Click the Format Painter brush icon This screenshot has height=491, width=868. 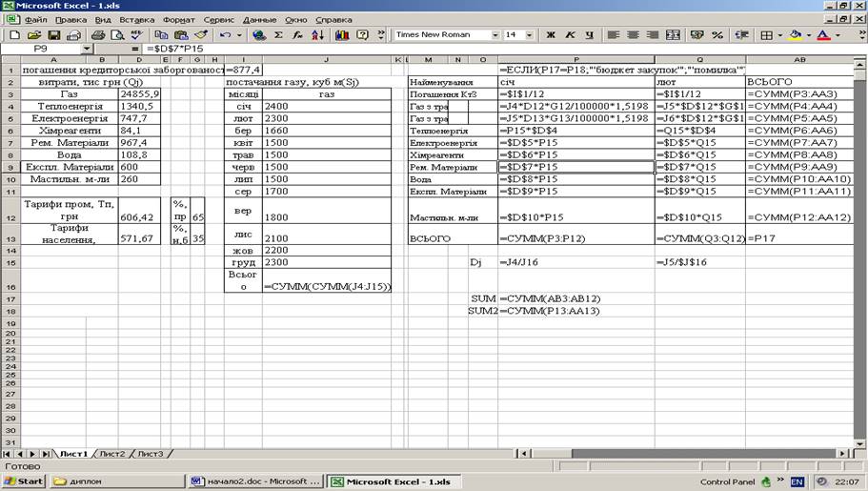(200, 35)
